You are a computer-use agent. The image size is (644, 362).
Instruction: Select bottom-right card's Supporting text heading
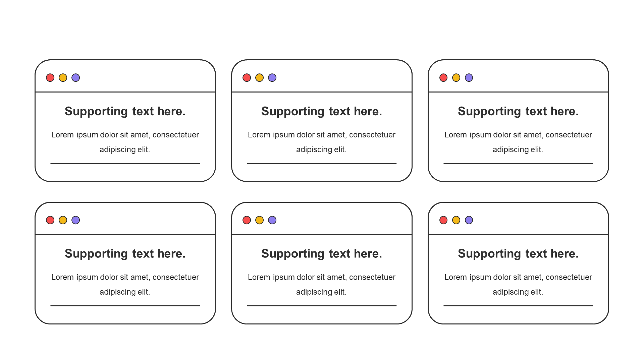click(518, 254)
